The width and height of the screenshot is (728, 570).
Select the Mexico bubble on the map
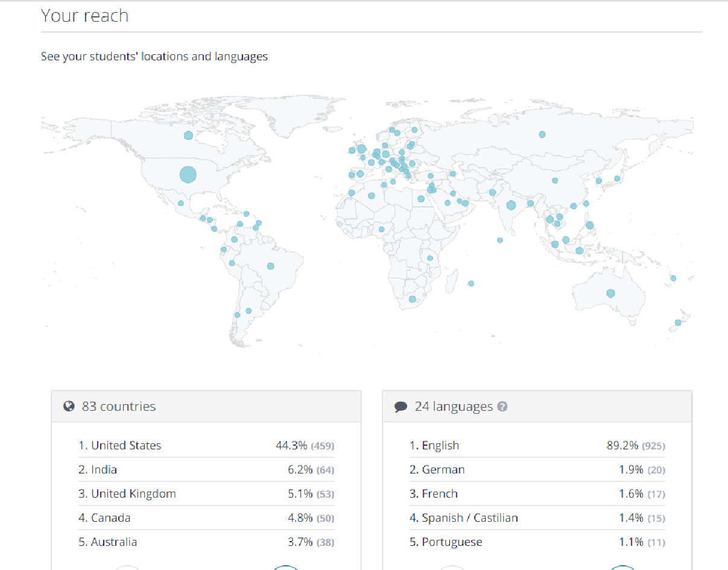[180, 203]
